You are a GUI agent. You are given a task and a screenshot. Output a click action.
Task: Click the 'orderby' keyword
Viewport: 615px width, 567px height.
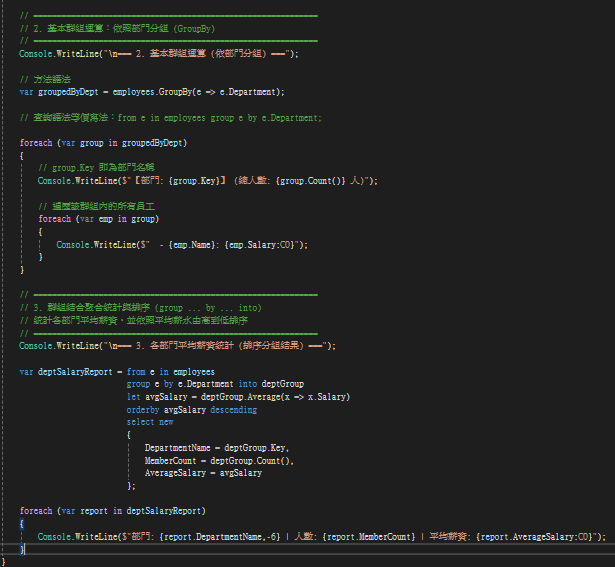(x=143, y=410)
